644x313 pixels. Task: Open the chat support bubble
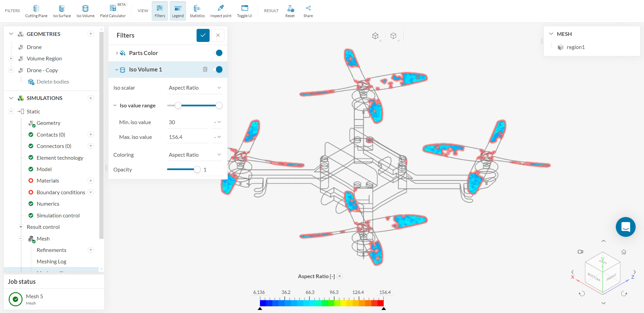625,227
